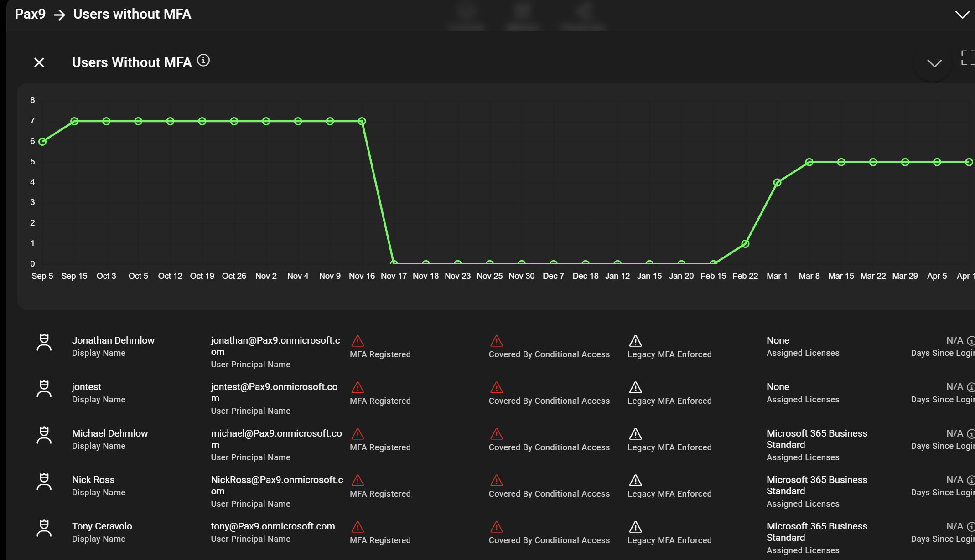Click michael@Pax9.onmicrosoft.com principal name
This screenshot has width=975, height=560.
point(276,438)
